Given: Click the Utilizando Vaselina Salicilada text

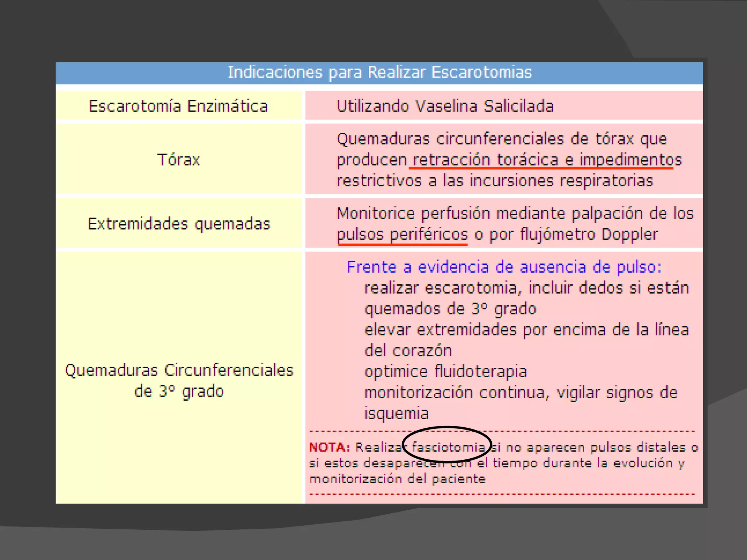Looking at the screenshot, I should [x=445, y=106].
